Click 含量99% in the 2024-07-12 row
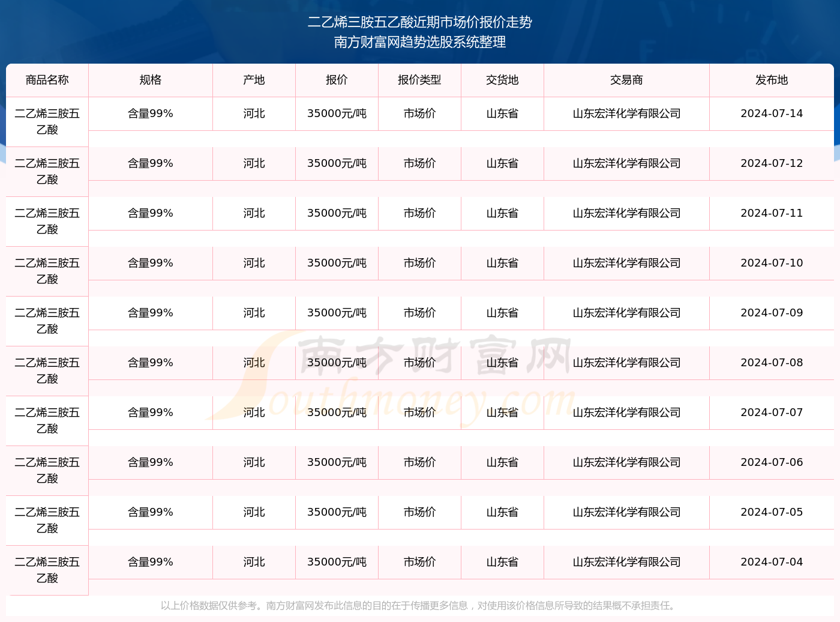Screen dimensions: 840x622 tap(151, 163)
